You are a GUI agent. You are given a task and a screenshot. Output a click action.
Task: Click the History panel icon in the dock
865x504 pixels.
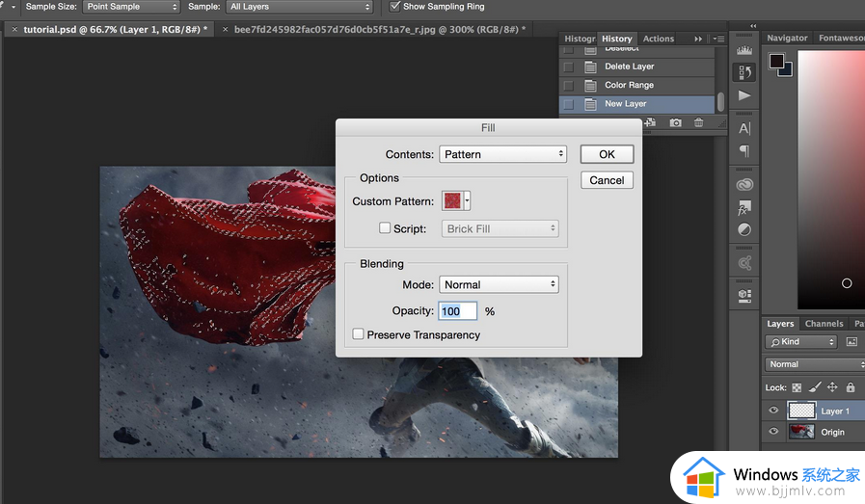744,72
